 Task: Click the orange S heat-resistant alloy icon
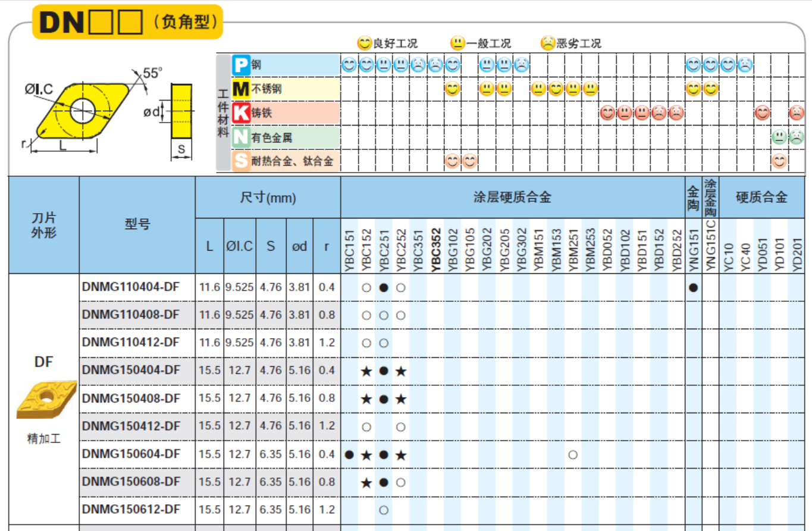[x=241, y=161]
